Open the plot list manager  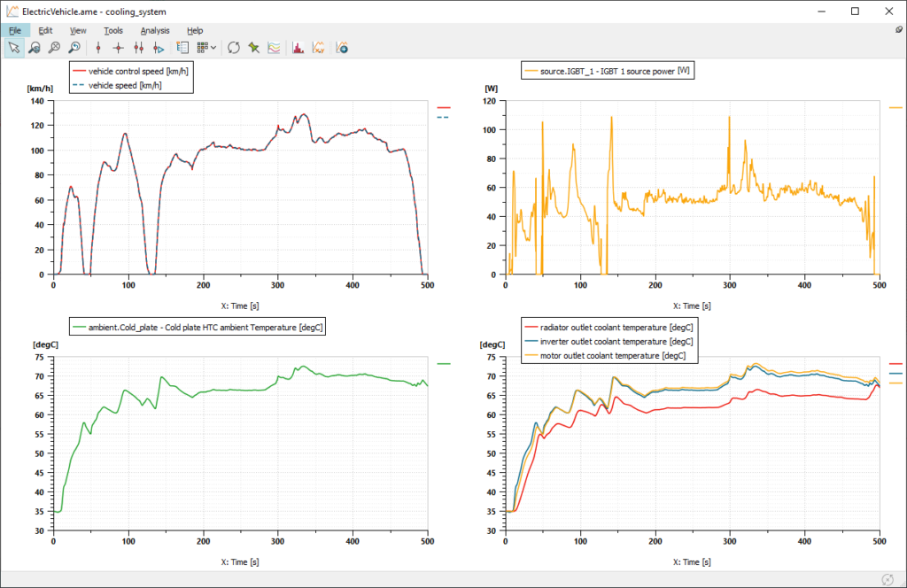pyautogui.click(x=183, y=47)
